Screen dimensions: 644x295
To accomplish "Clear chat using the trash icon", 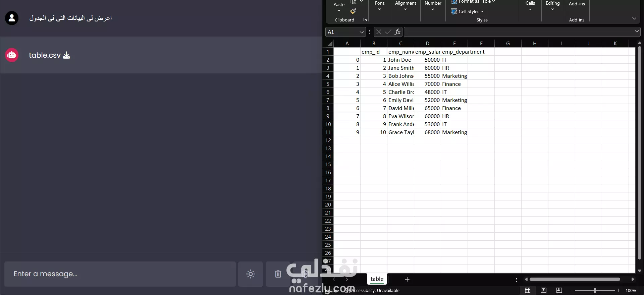I will tap(278, 274).
